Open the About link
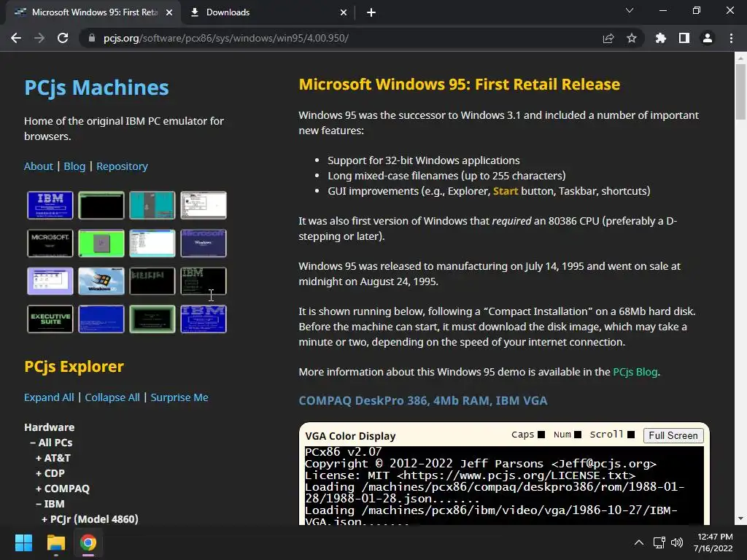This screenshot has width=747, height=560. pyautogui.click(x=39, y=166)
